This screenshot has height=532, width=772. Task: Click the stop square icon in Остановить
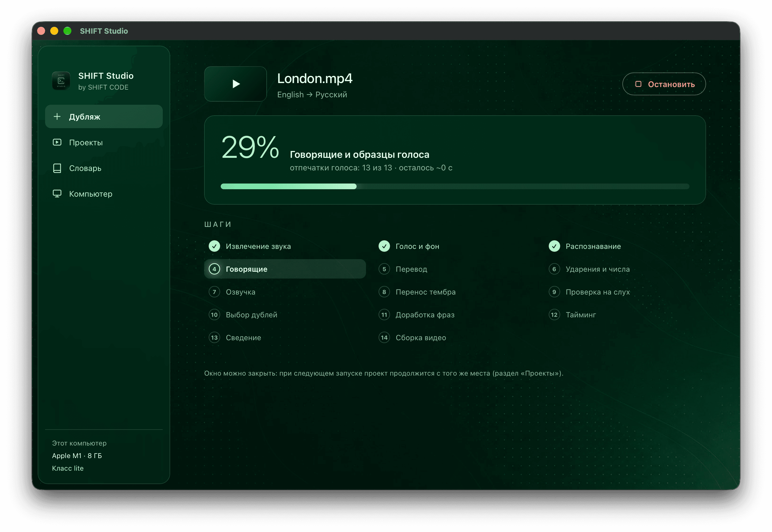tap(638, 84)
